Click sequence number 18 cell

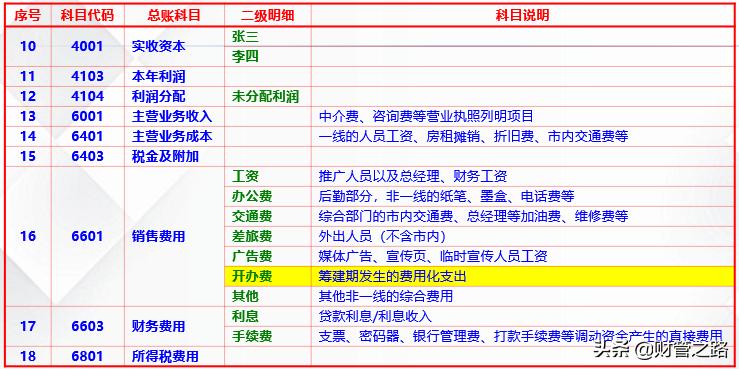[x=27, y=356]
